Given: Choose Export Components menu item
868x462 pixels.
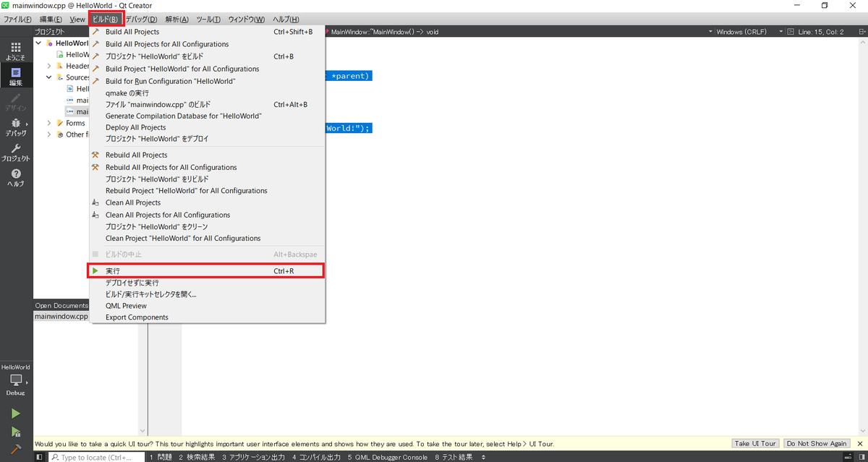Looking at the screenshot, I should 207,317.
